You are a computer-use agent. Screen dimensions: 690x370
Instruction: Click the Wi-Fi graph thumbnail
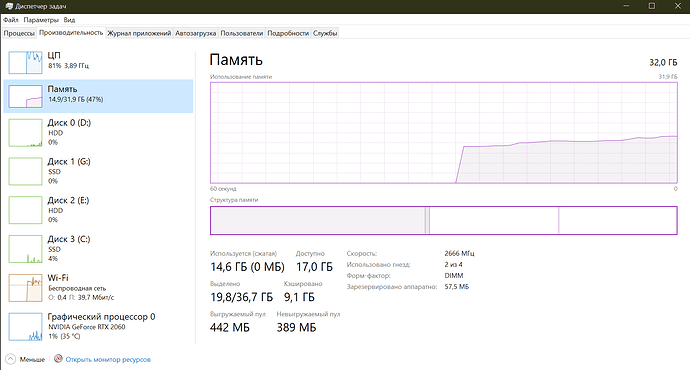(x=26, y=288)
